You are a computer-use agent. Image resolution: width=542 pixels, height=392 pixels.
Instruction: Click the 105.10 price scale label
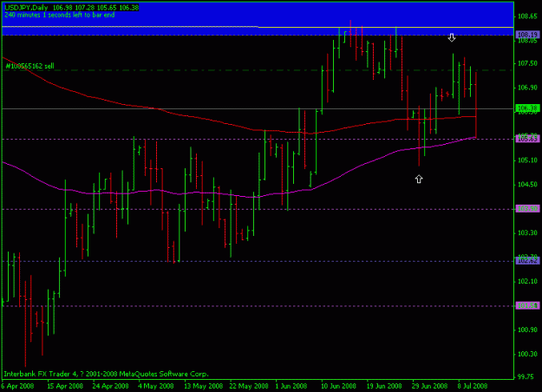(527, 160)
